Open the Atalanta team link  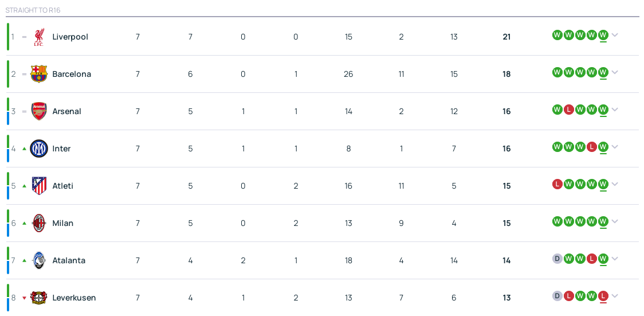click(69, 260)
